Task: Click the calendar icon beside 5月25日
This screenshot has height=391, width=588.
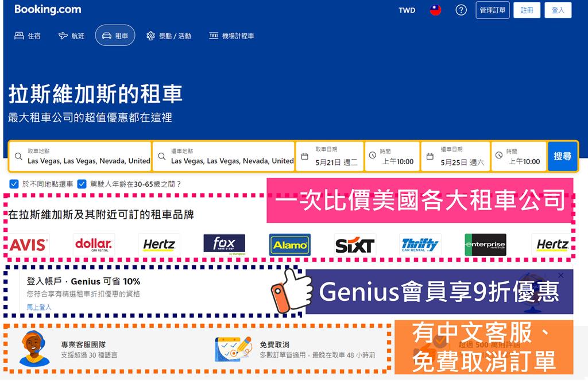Action: click(x=430, y=156)
